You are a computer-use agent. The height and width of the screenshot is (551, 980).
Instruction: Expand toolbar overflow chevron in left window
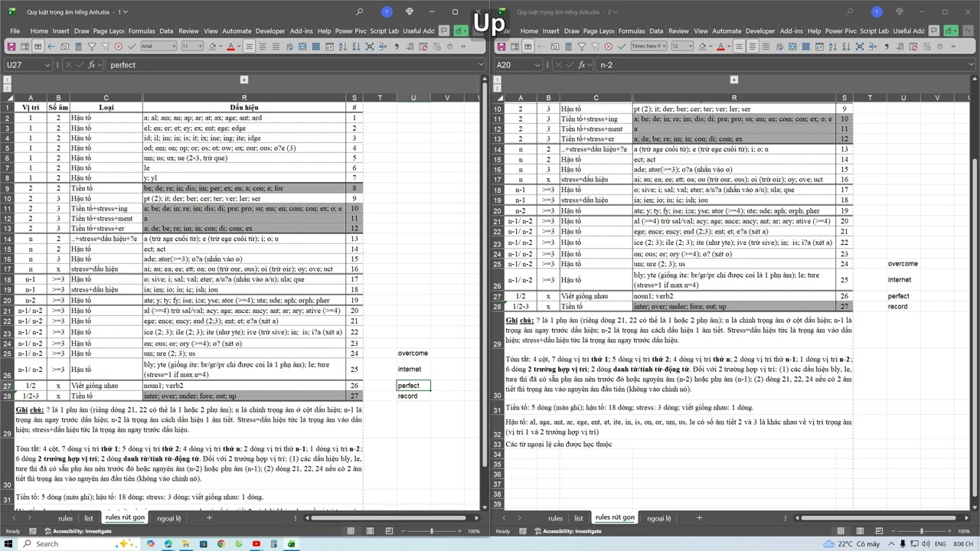[x=463, y=46]
